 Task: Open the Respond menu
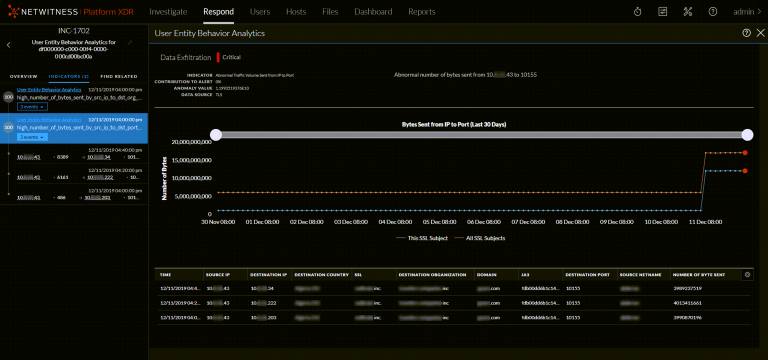click(218, 12)
